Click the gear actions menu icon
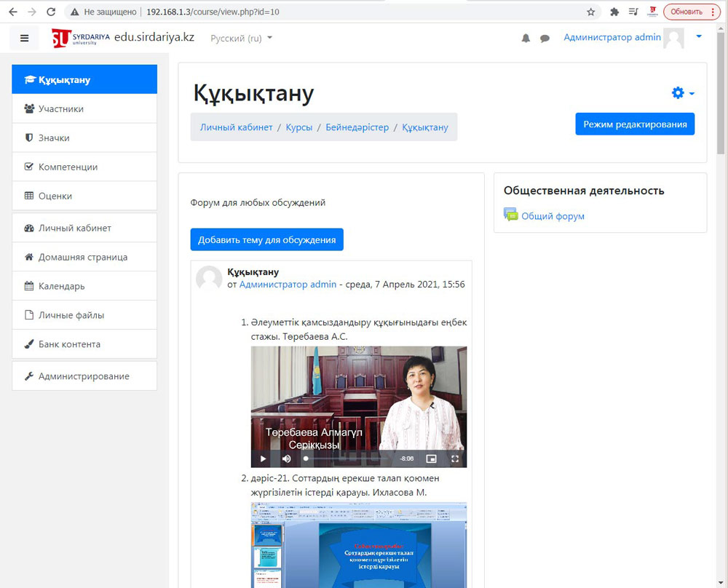Image resolution: width=728 pixels, height=588 pixels. point(682,93)
